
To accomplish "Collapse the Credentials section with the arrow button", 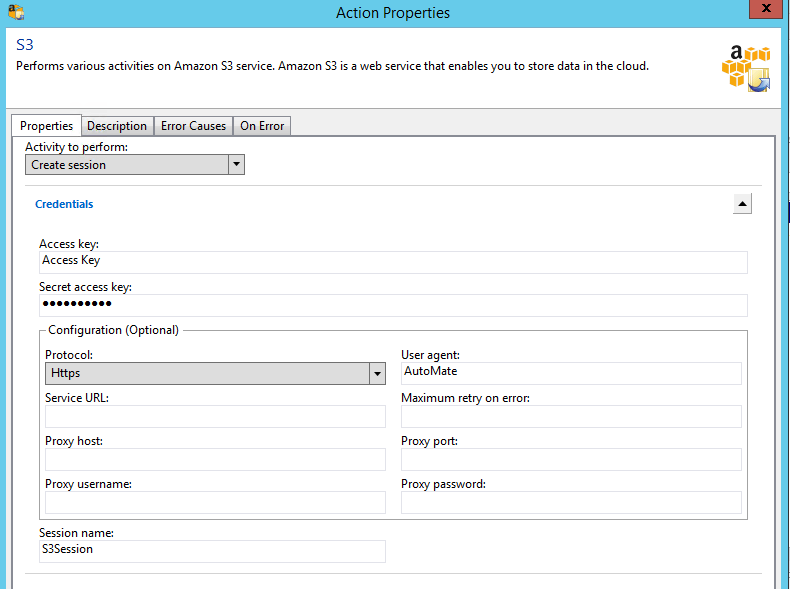I will [742, 204].
